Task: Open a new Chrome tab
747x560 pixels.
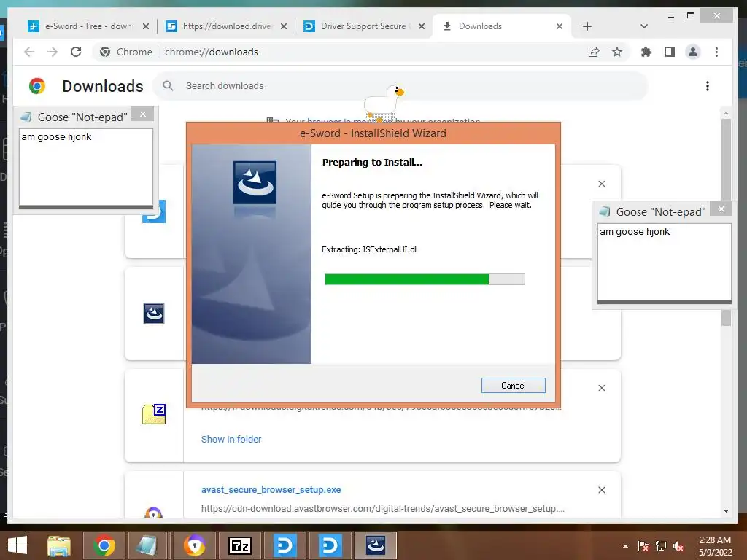Action: [x=587, y=26]
